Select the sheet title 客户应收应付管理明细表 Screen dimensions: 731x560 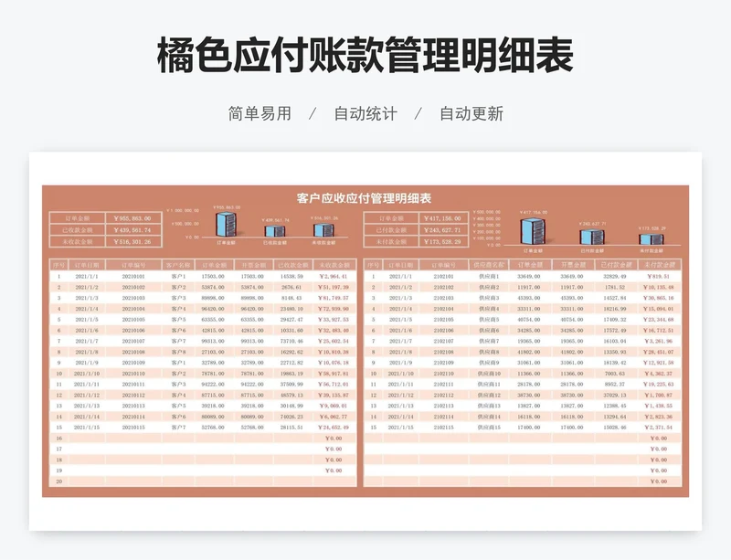[x=364, y=198]
